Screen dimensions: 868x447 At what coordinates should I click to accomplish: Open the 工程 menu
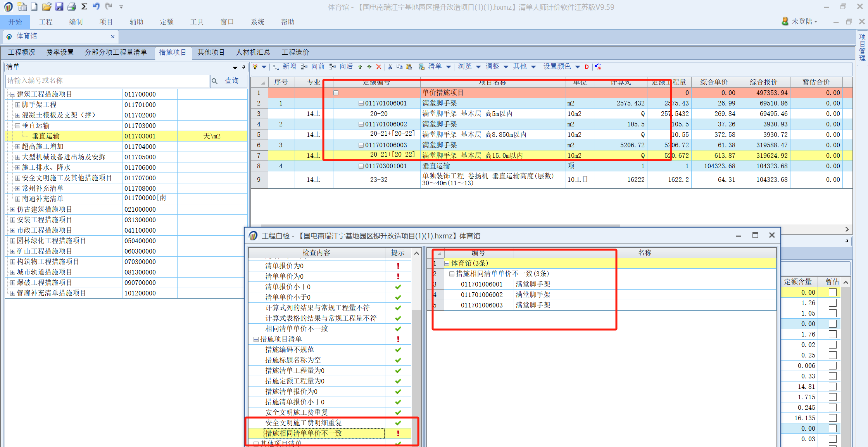(x=46, y=22)
